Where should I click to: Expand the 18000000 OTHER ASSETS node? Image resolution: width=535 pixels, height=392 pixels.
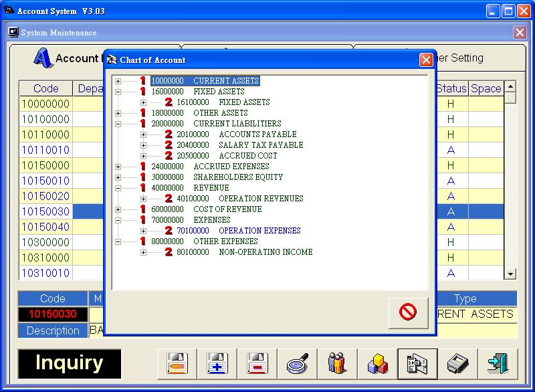[118, 113]
